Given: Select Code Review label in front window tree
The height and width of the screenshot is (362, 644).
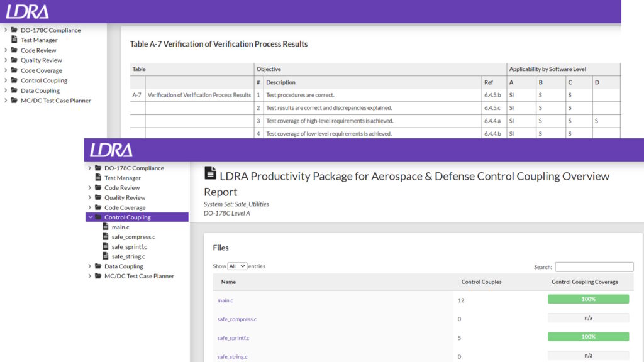Looking at the screenshot, I should point(122,187).
